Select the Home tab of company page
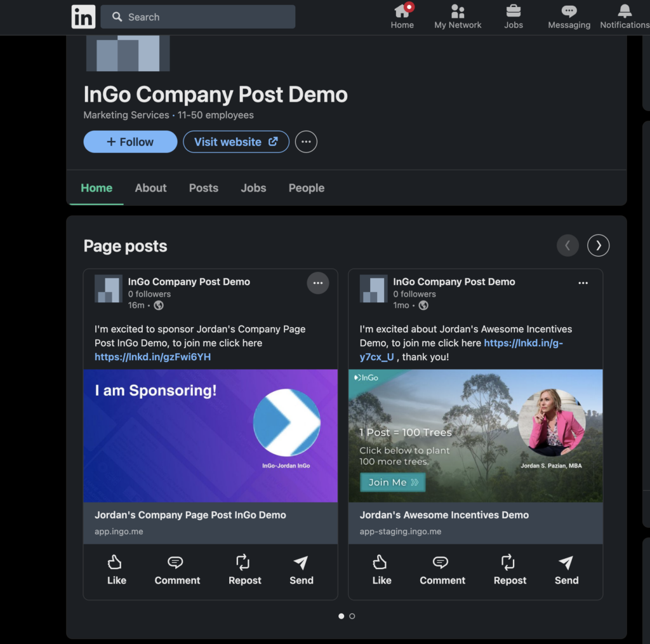Viewport: 650px width, 644px height. tap(96, 188)
